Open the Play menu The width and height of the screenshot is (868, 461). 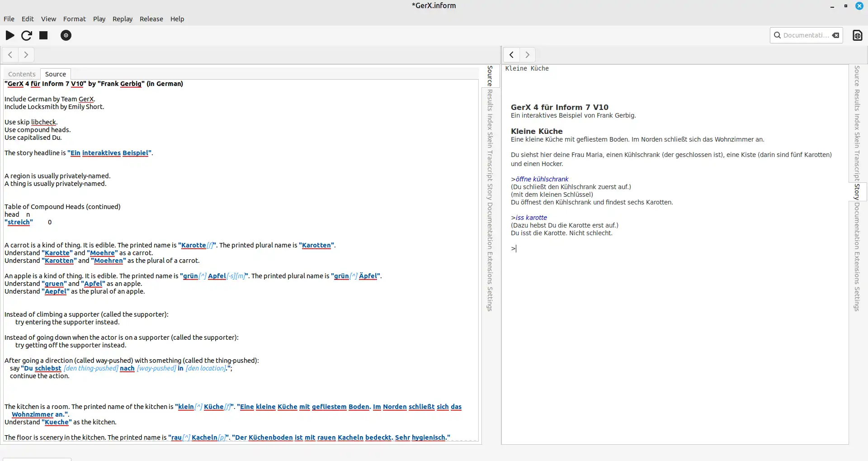pyautogui.click(x=99, y=19)
